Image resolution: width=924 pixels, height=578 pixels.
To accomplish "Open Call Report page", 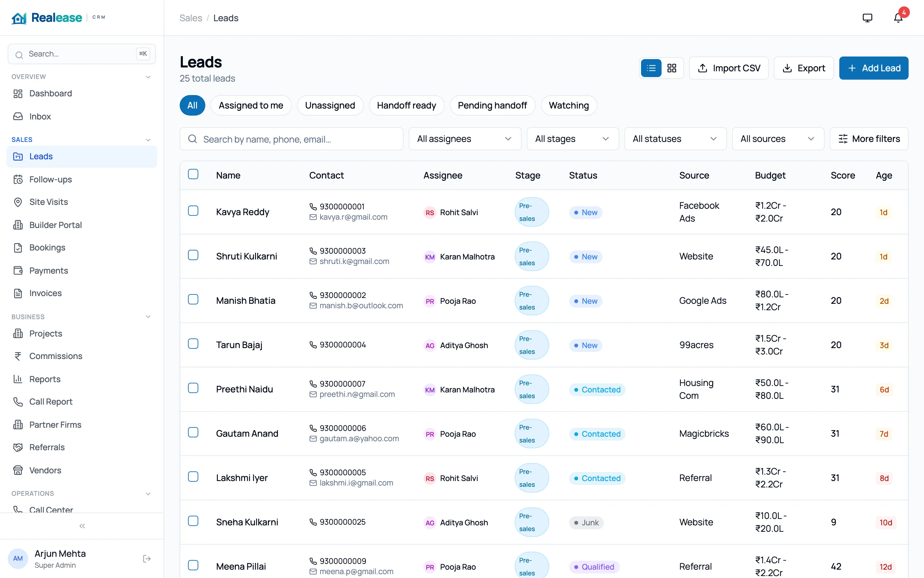I will 82,402.
